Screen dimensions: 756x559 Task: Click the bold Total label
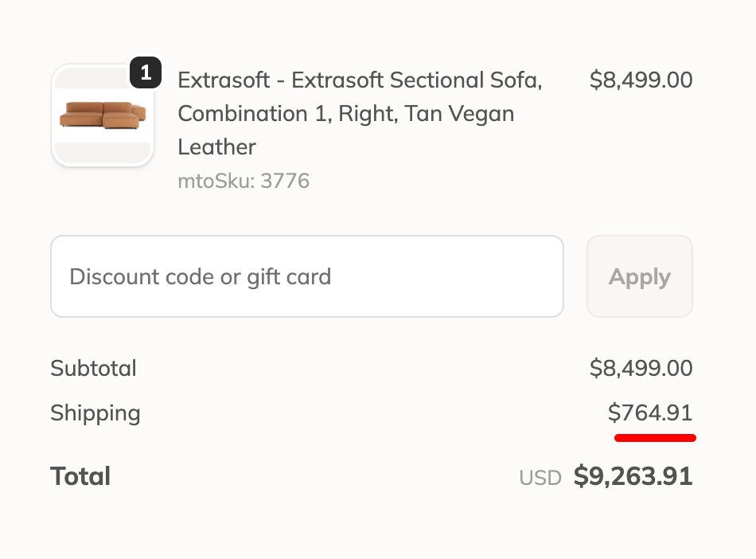coord(80,477)
